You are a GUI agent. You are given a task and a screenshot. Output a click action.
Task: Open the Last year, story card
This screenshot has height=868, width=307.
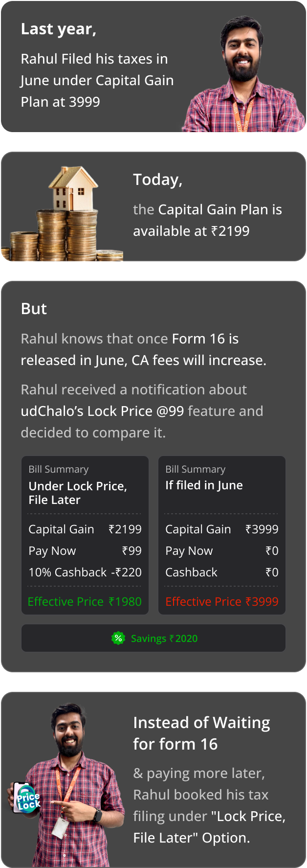point(153,67)
